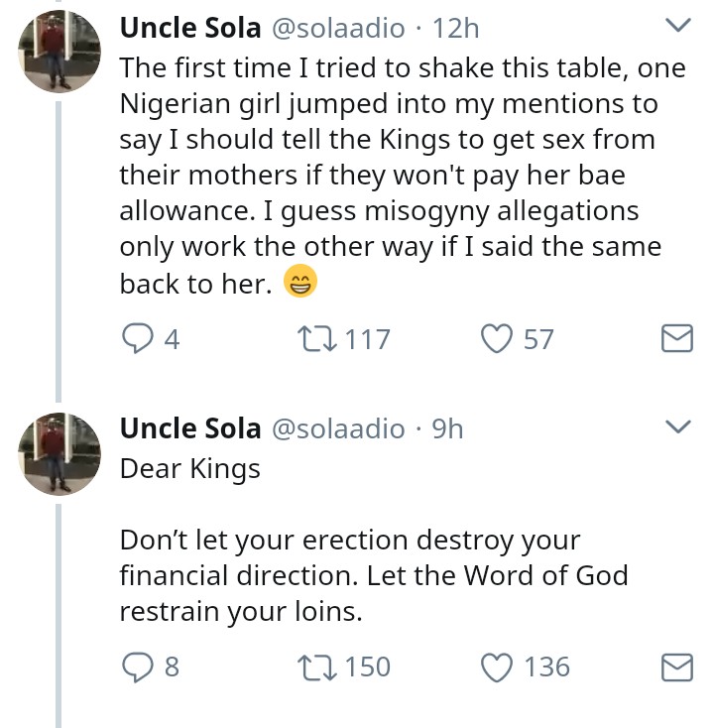
Task: Send the "Dear Kings" tweet via envelope icon
Action: pyautogui.click(x=675, y=667)
